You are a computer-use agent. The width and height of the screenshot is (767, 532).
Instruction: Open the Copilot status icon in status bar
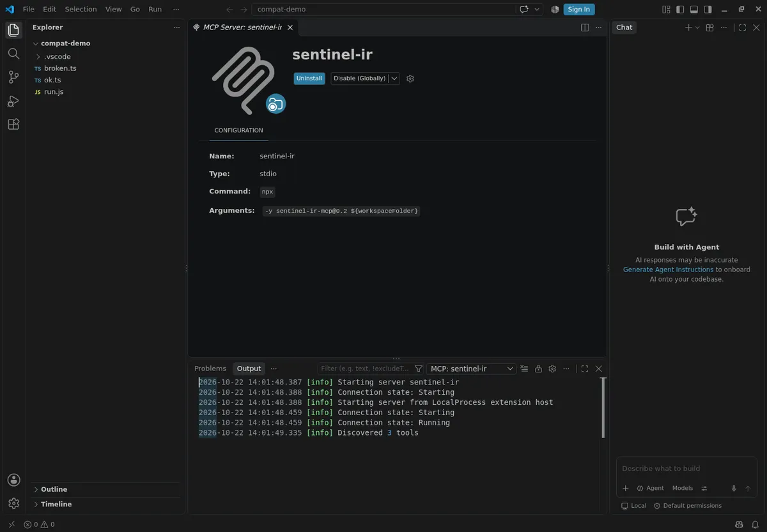(x=740, y=524)
